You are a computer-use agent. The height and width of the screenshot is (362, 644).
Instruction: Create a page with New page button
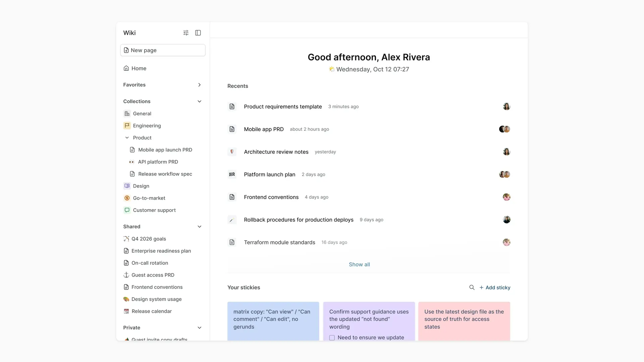pyautogui.click(x=163, y=50)
